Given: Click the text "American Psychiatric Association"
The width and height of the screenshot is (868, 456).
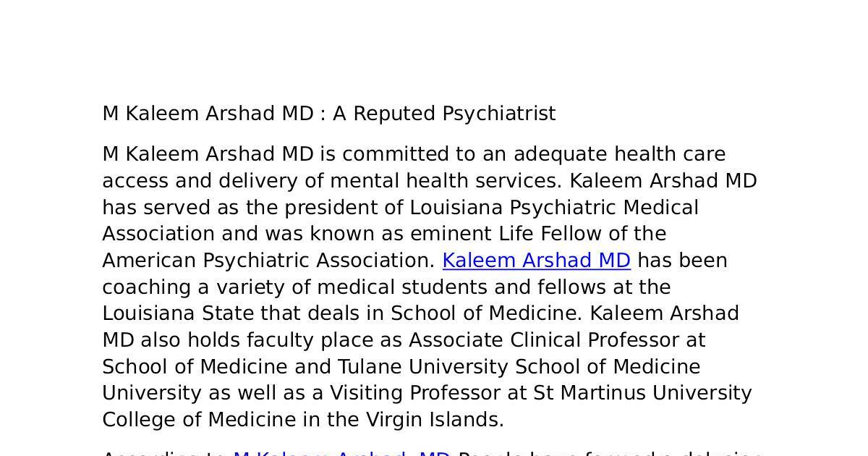Looking at the screenshot, I should click(x=268, y=261).
